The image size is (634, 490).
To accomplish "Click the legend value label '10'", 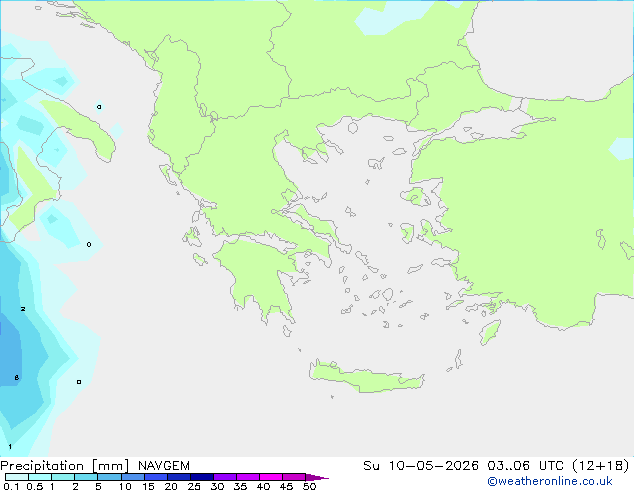I will [x=125, y=486].
